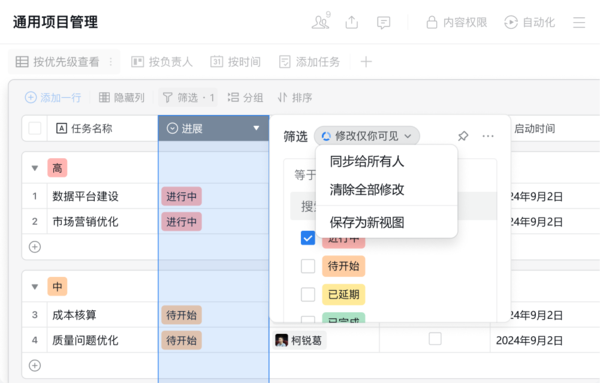
Task: Select the 已延期 yellow tag option
Action: click(344, 294)
